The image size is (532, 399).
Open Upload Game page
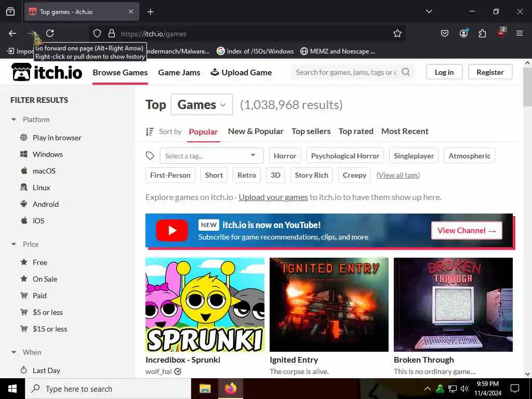click(241, 73)
